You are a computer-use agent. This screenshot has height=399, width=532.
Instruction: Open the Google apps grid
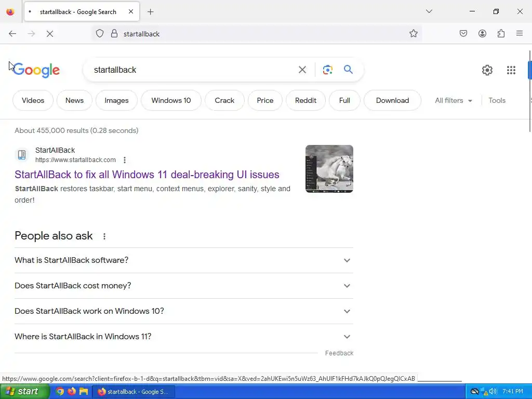pyautogui.click(x=511, y=70)
